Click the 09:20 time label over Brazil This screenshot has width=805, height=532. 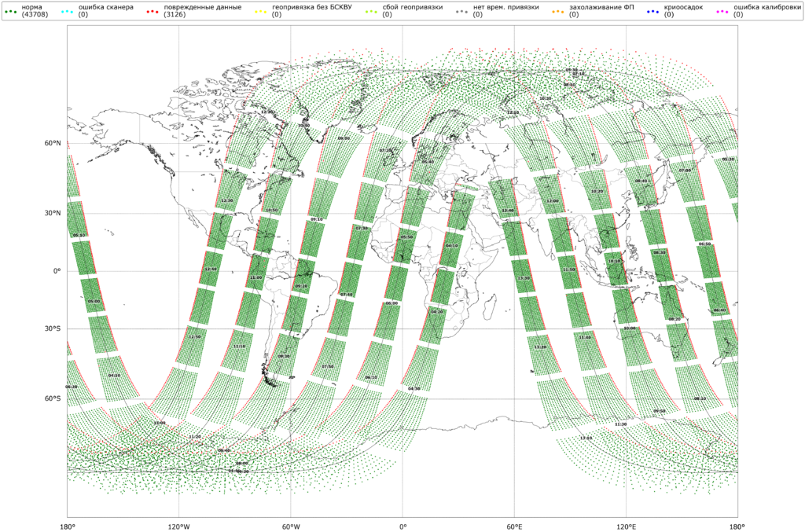(x=301, y=286)
